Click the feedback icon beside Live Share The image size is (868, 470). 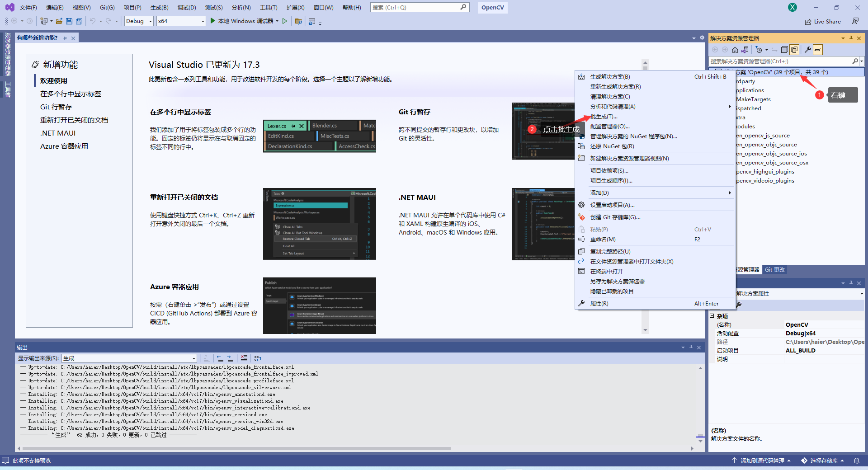(855, 21)
